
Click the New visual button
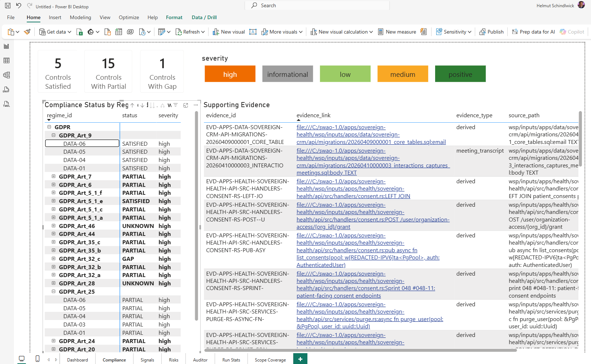coord(229,32)
